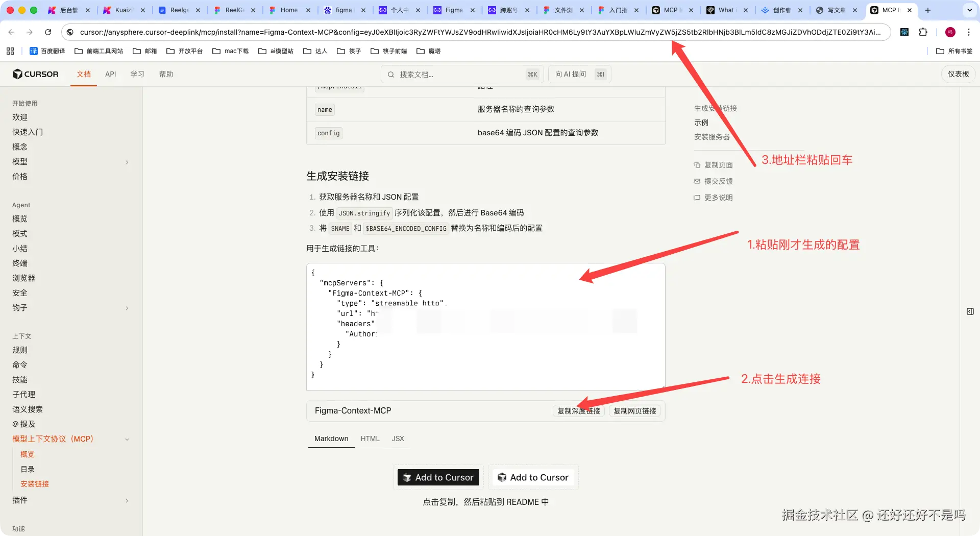980x536 pixels.
Task: Open the 仪表板 dashboard button
Action: [x=958, y=75]
